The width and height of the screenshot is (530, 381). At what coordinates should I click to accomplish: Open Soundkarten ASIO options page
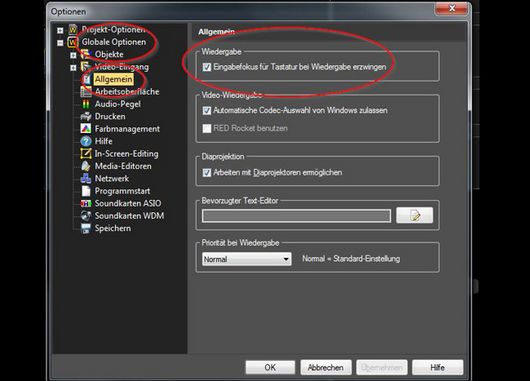coord(128,204)
